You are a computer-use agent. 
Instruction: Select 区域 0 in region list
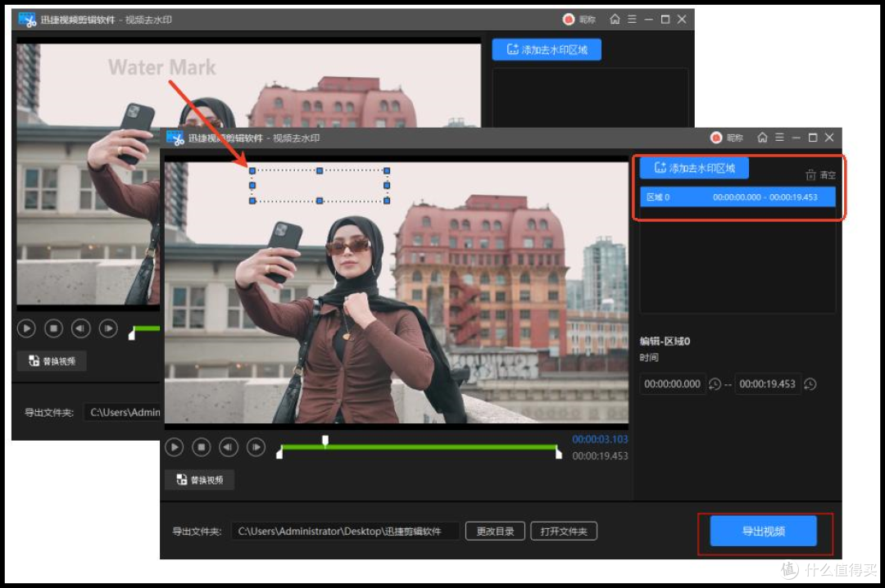[x=737, y=197]
